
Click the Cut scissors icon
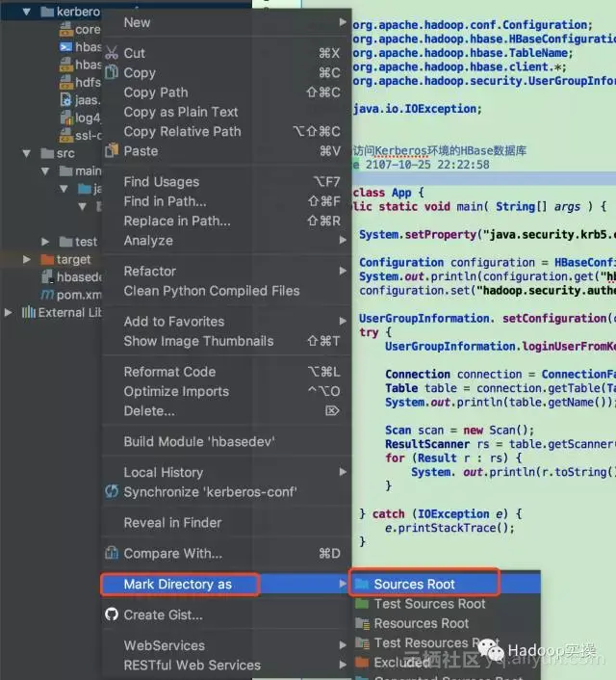pos(112,53)
